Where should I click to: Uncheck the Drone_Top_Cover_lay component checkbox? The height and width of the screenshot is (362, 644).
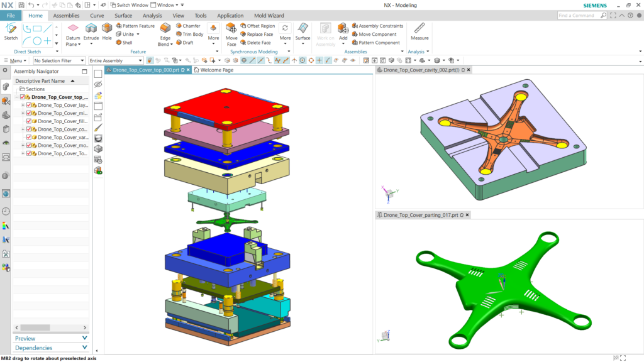click(30, 105)
